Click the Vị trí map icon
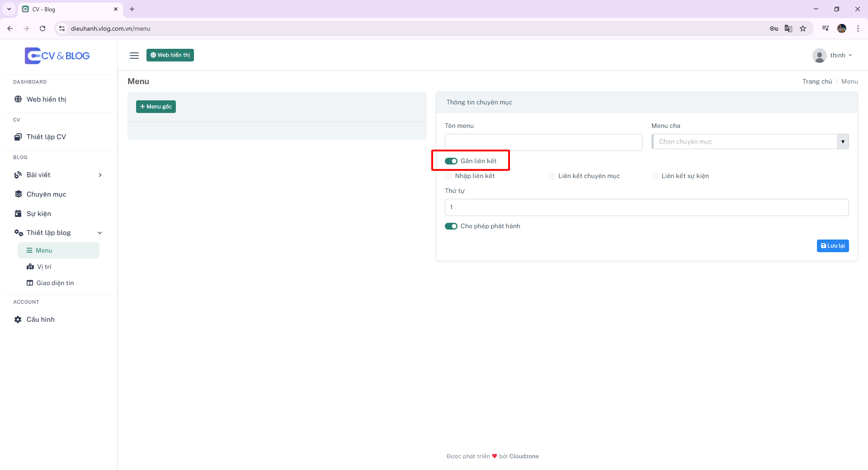868x470 pixels. pyautogui.click(x=30, y=267)
